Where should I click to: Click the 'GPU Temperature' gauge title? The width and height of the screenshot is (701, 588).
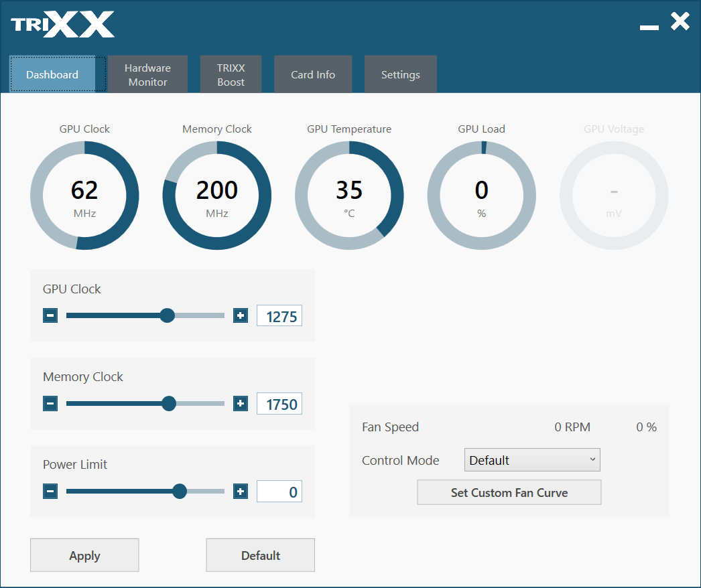349,129
